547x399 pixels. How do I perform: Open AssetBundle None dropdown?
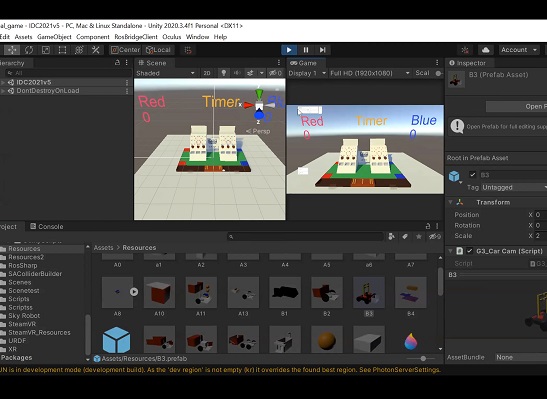coord(521,357)
